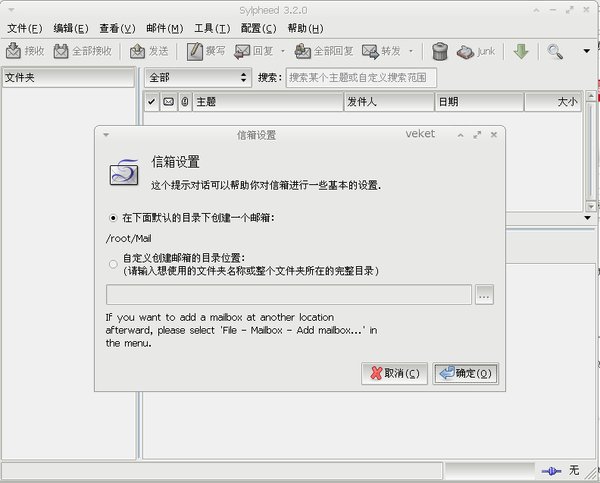Click the mailbox directory path input field

[289, 294]
